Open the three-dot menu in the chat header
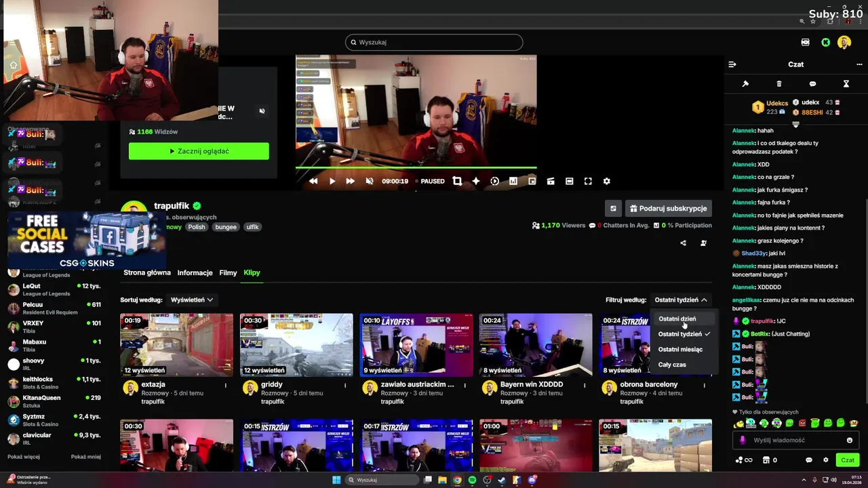This screenshot has height=488, width=868. tap(859, 64)
